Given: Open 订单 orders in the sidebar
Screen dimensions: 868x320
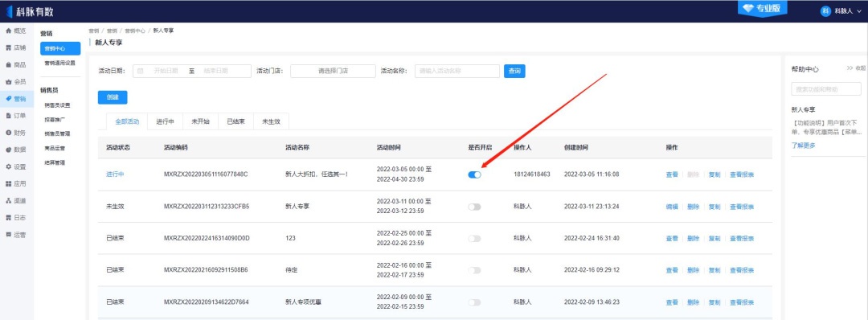Looking at the screenshot, I should tap(16, 116).
